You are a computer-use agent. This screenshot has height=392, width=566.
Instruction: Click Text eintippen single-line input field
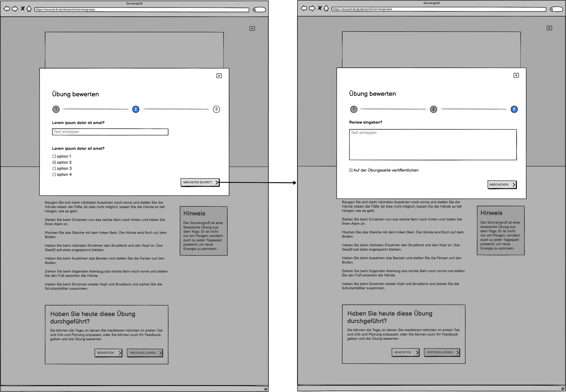click(x=110, y=132)
